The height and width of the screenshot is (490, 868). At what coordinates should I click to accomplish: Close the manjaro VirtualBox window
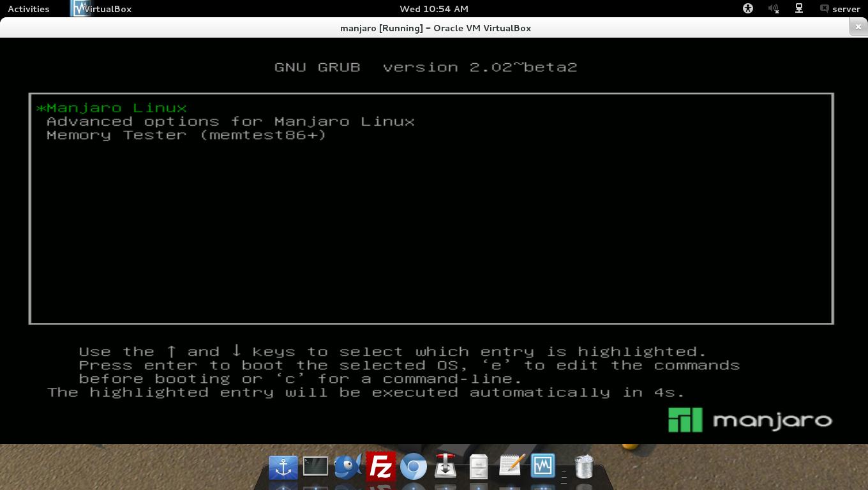[x=858, y=27]
